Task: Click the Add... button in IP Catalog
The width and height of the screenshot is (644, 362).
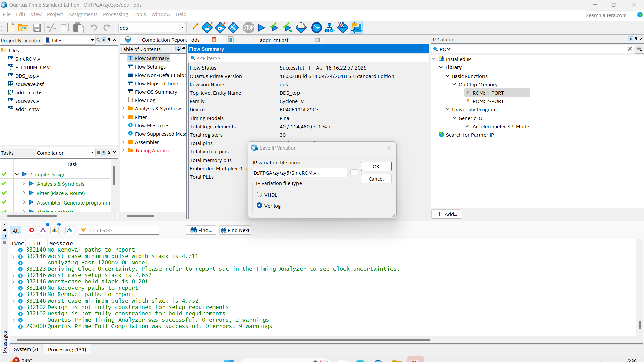Action: [x=447, y=214]
